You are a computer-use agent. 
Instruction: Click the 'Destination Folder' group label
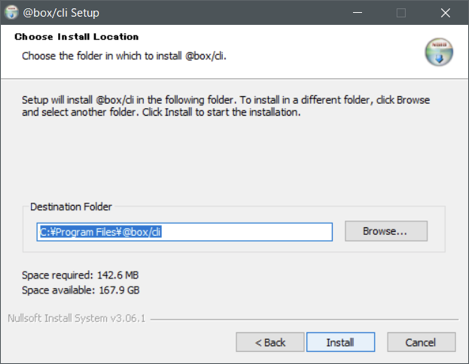(x=71, y=207)
